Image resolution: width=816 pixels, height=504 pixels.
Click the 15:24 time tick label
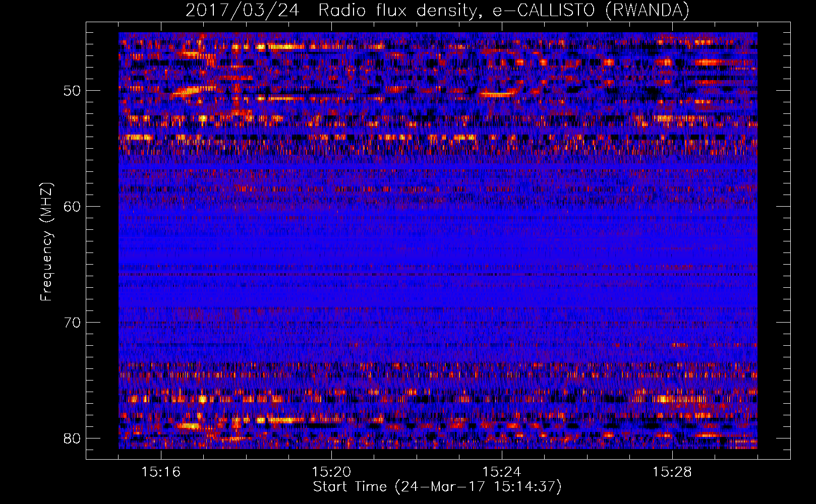coord(502,472)
